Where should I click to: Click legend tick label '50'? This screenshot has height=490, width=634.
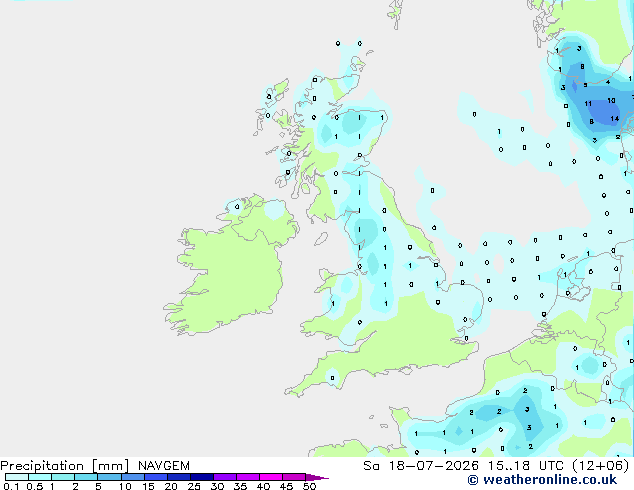click(x=309, y=486)
